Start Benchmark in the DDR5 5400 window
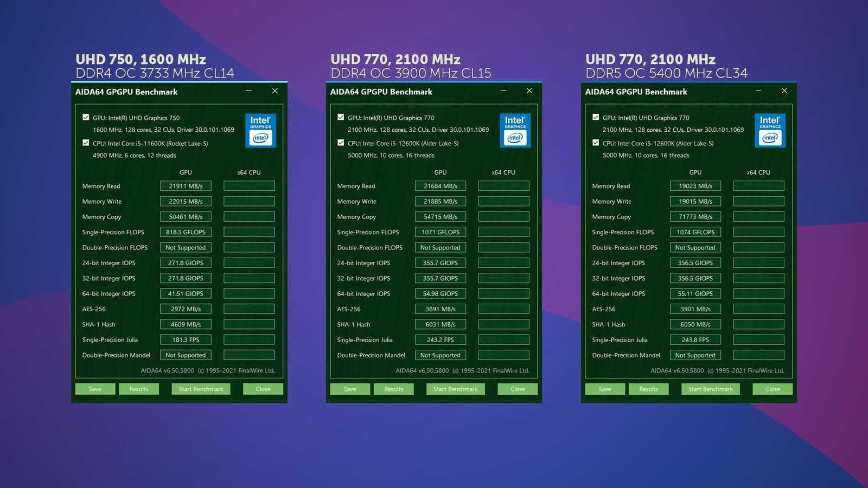868x488 pixels. pyautogui.click(x=711, y=389)
